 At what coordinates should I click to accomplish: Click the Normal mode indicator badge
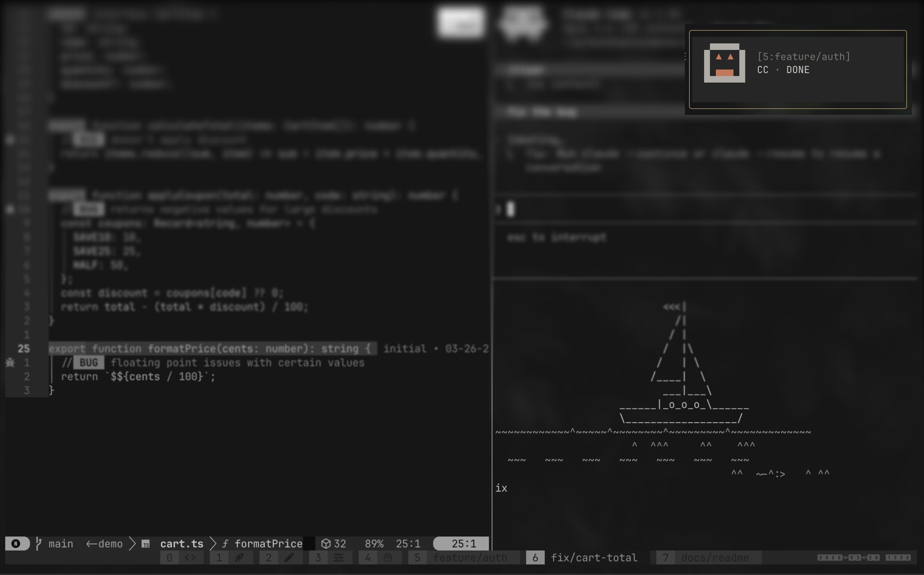(17, 543)
